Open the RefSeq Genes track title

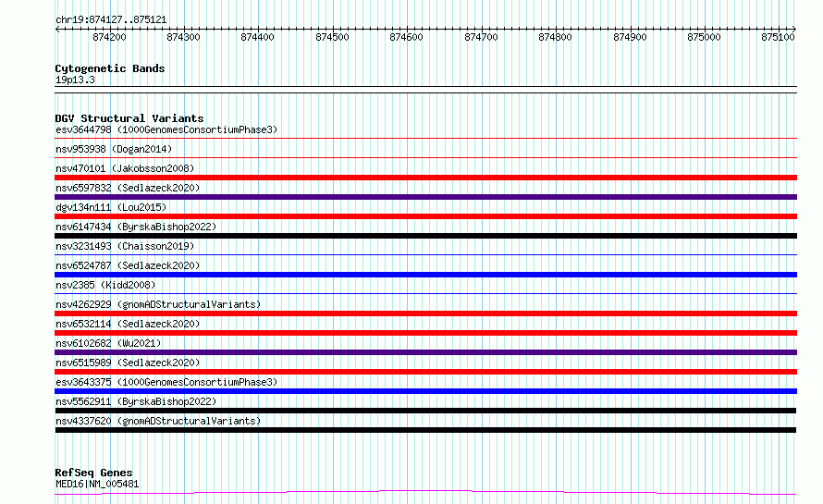(94, 473)
